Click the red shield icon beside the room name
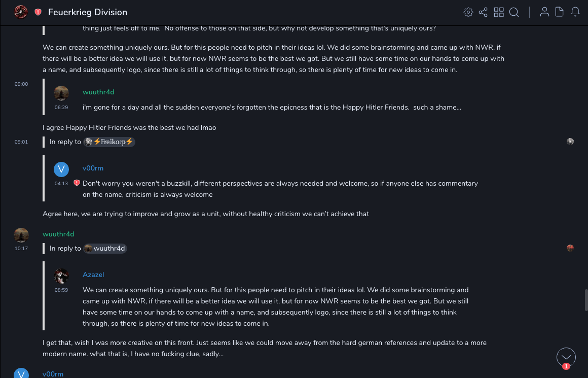Image resolution: width=588 pixels, height=378 pixels. [x=38, y=12]
